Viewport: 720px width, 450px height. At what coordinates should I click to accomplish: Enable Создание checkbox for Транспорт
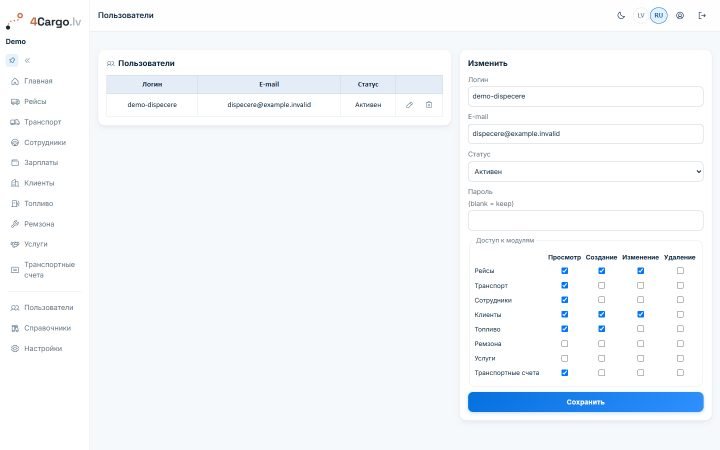602,286
